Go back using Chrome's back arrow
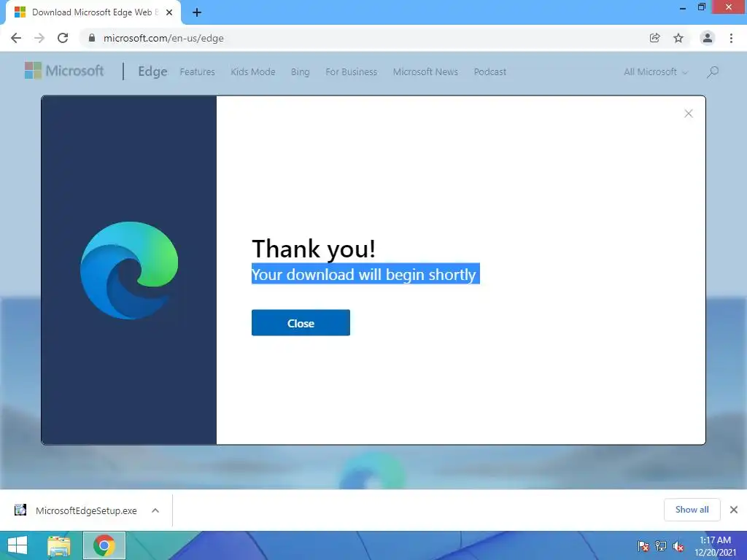 tap(16, 38)
